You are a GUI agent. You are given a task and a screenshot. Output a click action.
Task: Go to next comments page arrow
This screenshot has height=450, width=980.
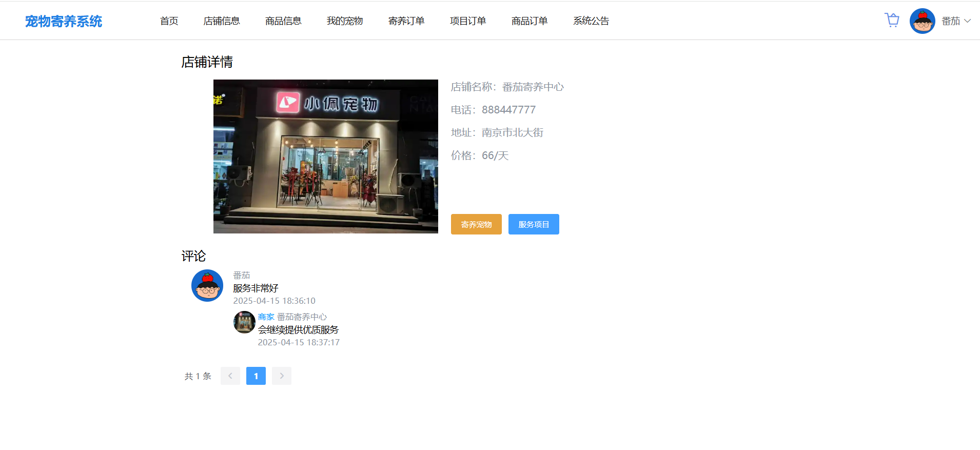point(282,376)
